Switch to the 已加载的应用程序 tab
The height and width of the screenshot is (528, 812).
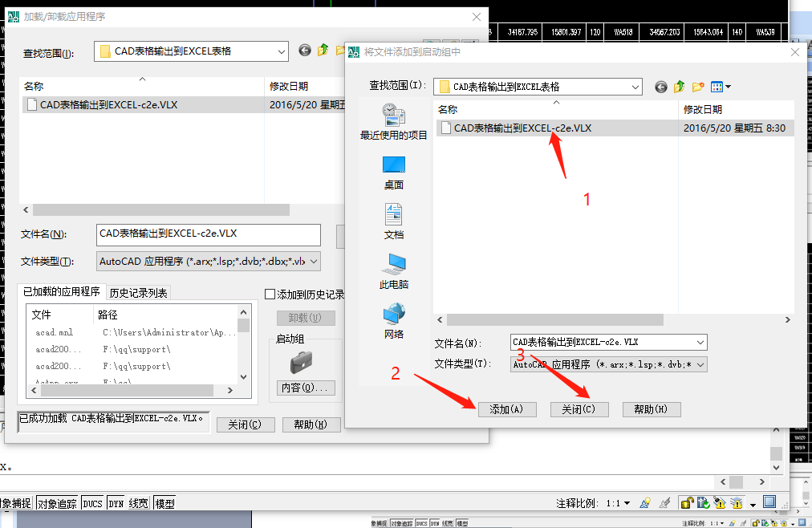tap(62, 292)
